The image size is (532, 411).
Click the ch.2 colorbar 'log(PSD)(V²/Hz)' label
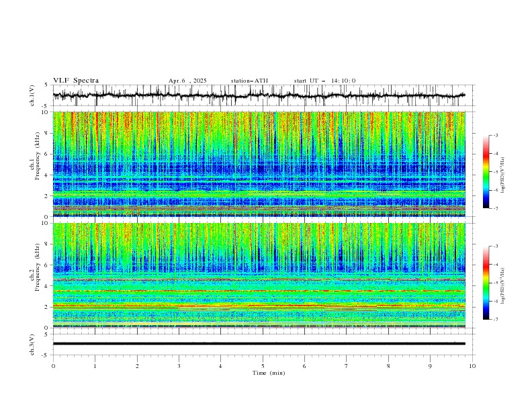click(502, 285)
